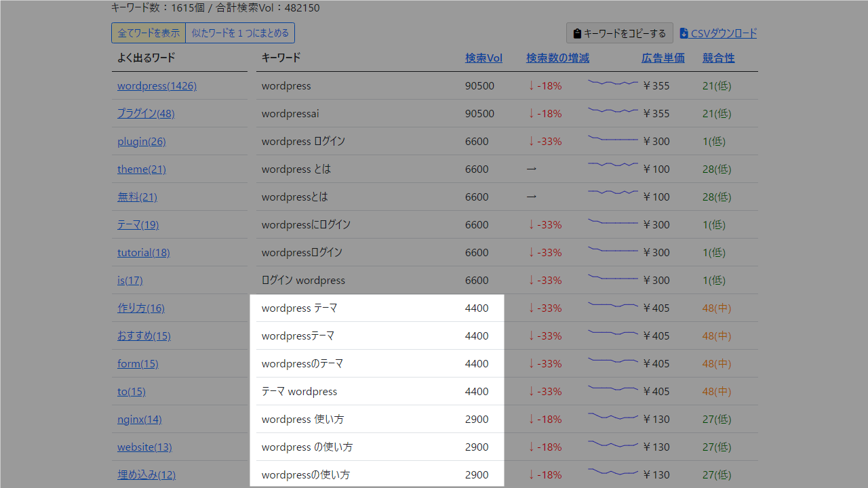This screenshot has height=488, width=868.
Task: Filter results by 無料(21)
Action: pyautogui.click(x=137, y=197)
